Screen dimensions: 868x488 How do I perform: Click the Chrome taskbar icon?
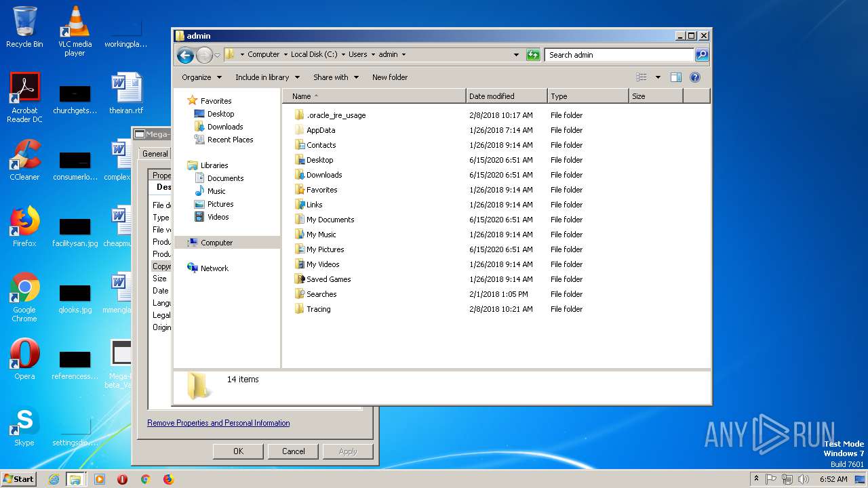coord(145,479)
